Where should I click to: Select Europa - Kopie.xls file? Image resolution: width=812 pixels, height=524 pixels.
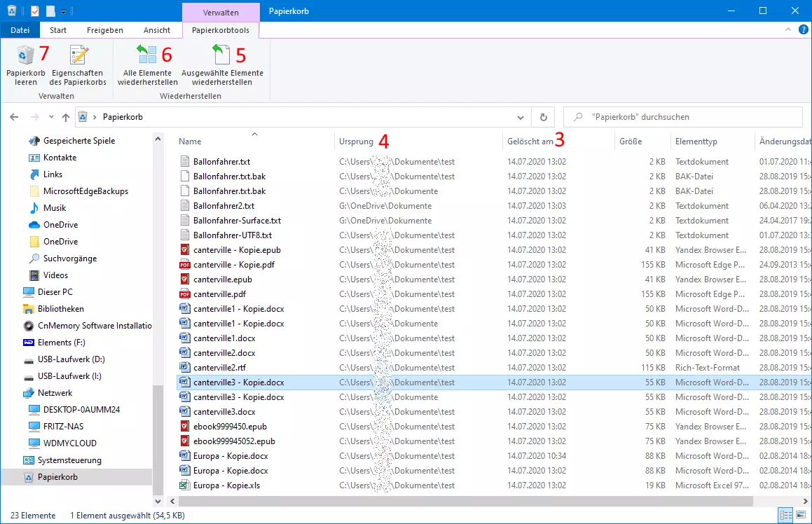coord(226,485)
